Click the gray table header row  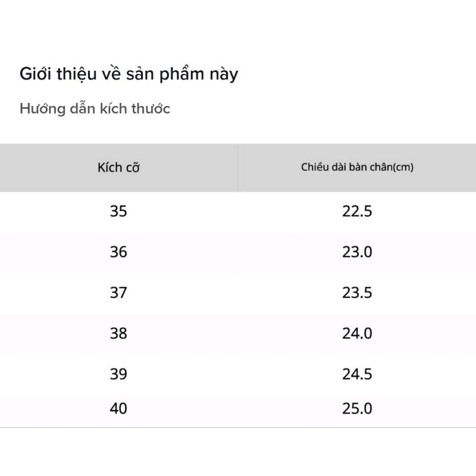click(x=238, y=167)
